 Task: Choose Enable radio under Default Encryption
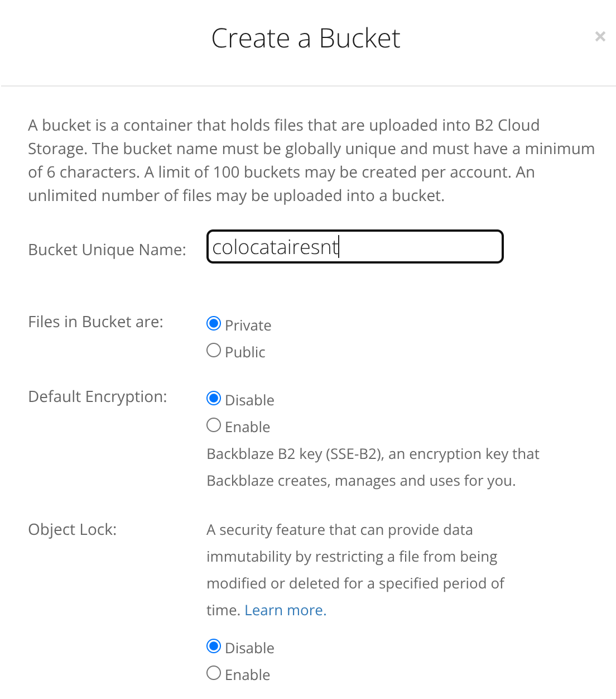214,425
